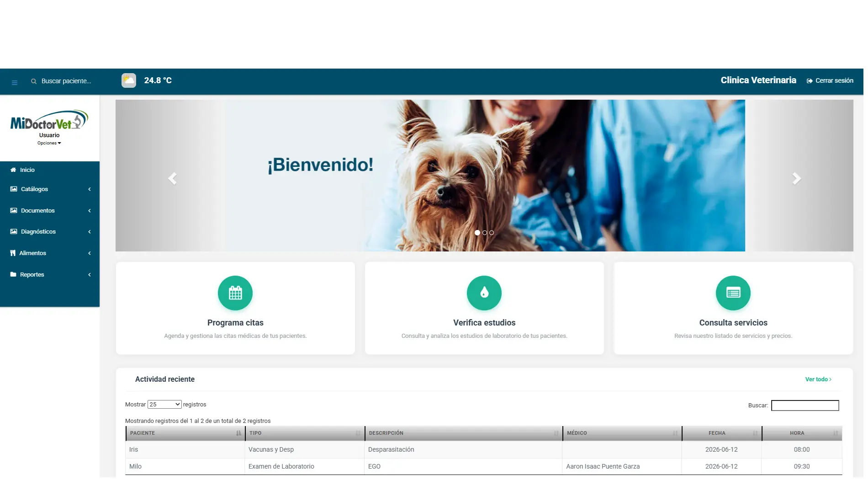Click patient name Milo in table
This screenshot has height=491, width=868.
135,467
